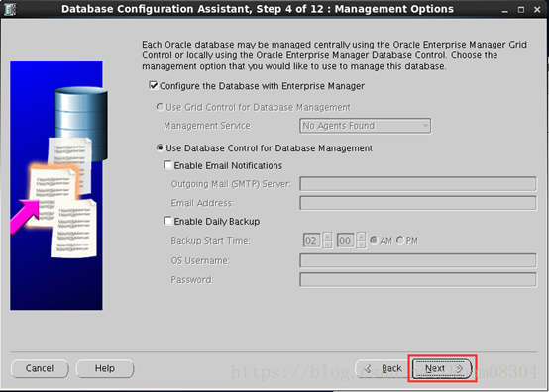Enable Daily Backup checkbox
The width and height of the screenshot is (549, 392).
167,221
